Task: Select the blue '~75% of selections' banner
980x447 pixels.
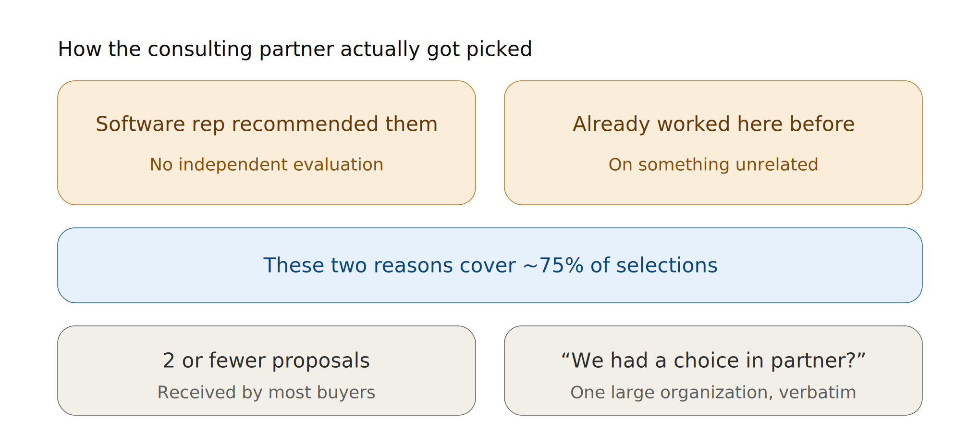Action: (x=490, y=265)
